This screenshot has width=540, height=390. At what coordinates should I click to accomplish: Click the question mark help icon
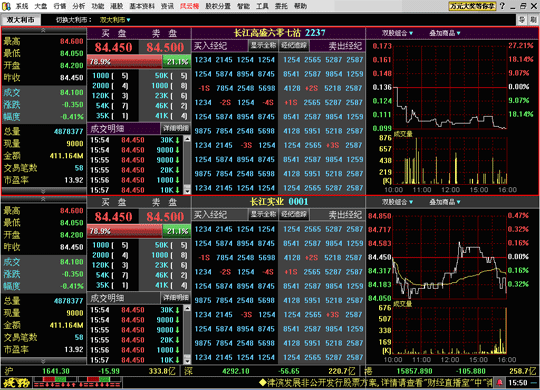click(502, 6)
